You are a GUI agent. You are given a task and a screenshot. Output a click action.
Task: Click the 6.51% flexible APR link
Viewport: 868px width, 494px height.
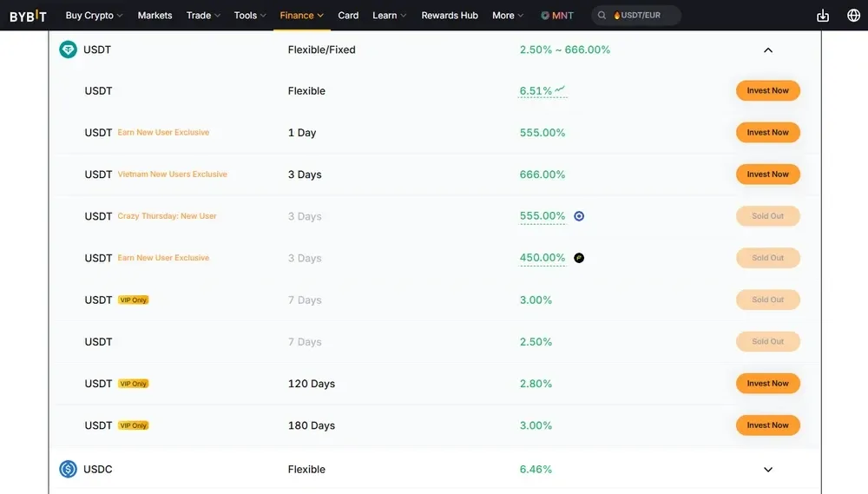coord(536,91)
